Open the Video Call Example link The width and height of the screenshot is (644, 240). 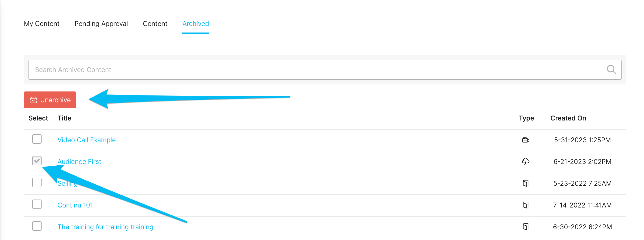click(x=86, y=140)
